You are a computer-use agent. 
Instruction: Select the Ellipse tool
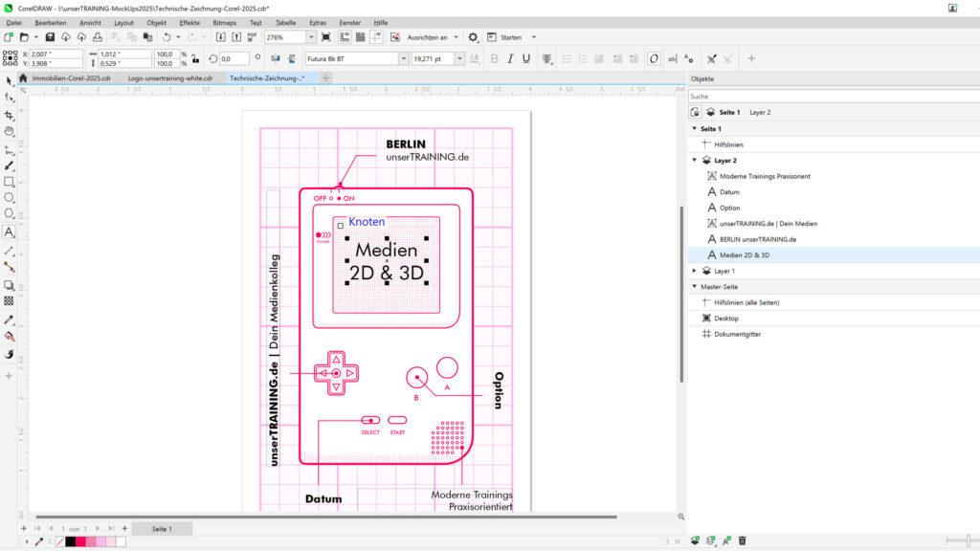coord(9,197)
